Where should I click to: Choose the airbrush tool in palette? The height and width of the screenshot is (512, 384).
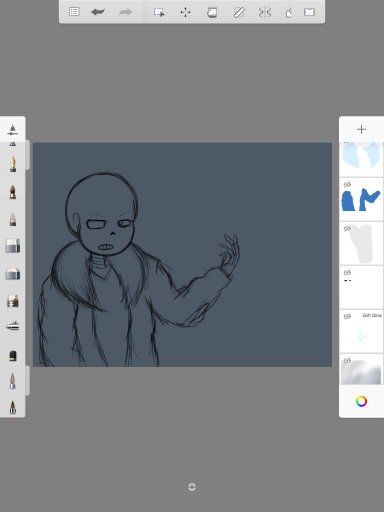coord(13,326)
